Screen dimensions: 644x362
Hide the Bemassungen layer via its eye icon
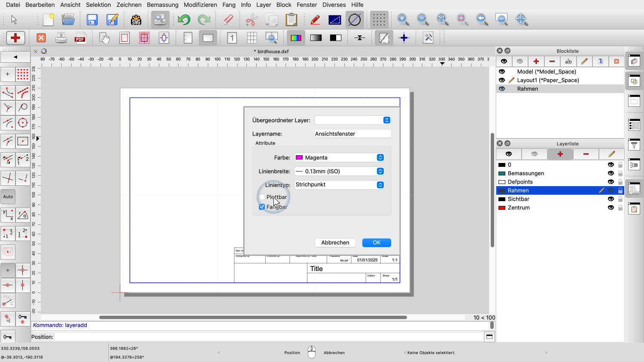click(x=611, y=173)
